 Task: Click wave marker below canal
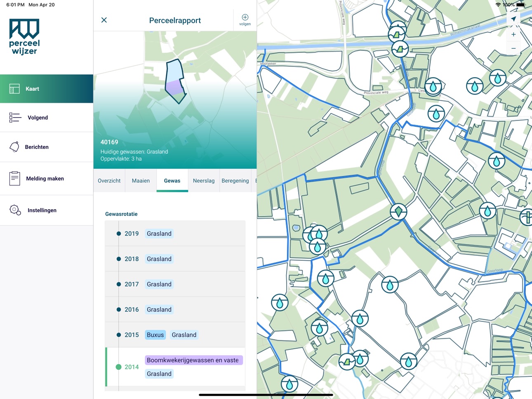coord(400,50)
